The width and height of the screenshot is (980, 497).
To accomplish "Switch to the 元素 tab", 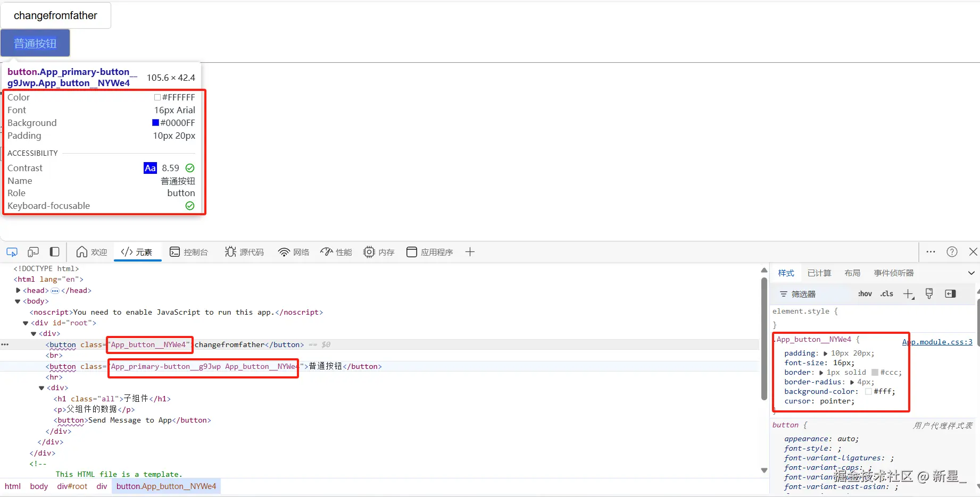I will 137,252.
